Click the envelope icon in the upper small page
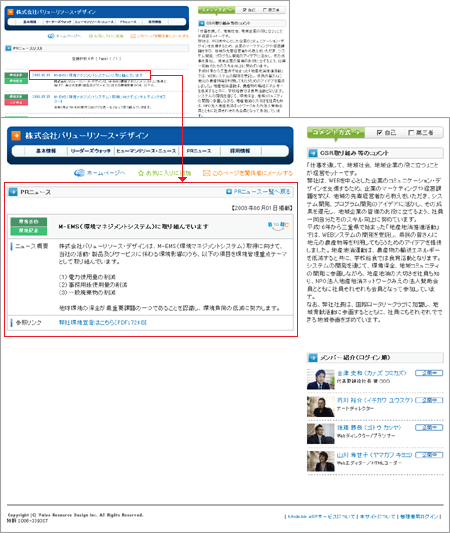Viewport: 450px width, 533px height. coord(133,36)
